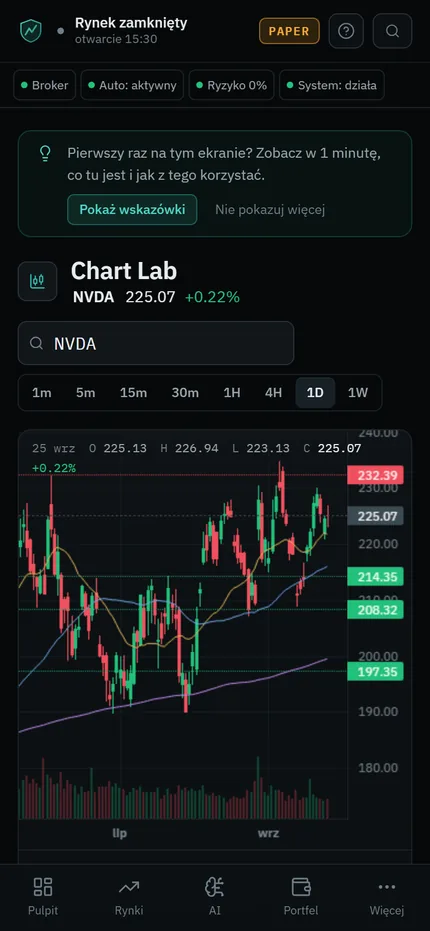Tap the Auto: aktywny status chip
Screen dimensions: 430x931
click(132, 85)
